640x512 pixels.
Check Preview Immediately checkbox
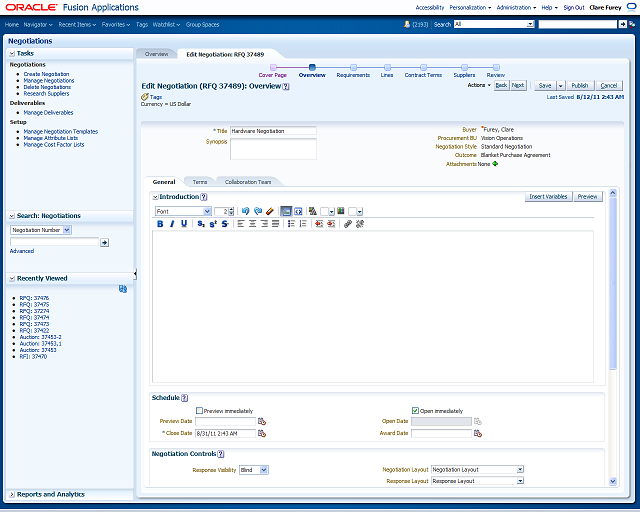199,410
